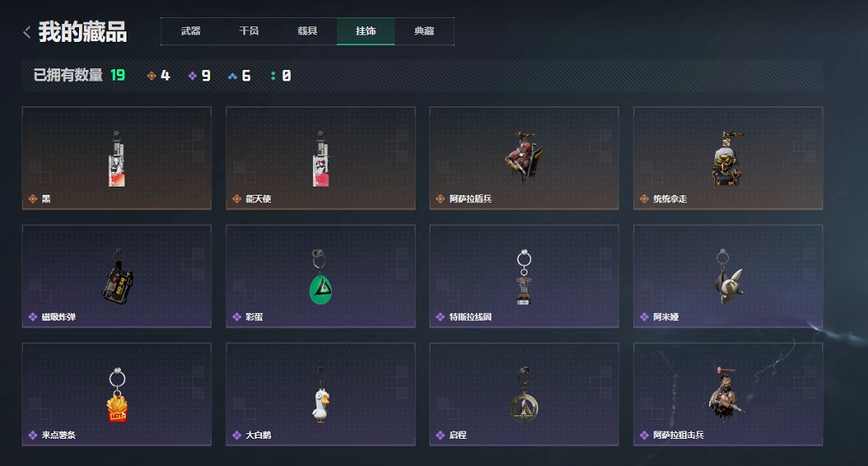Select the green egg 彩蛋 charm

(321, 276)
